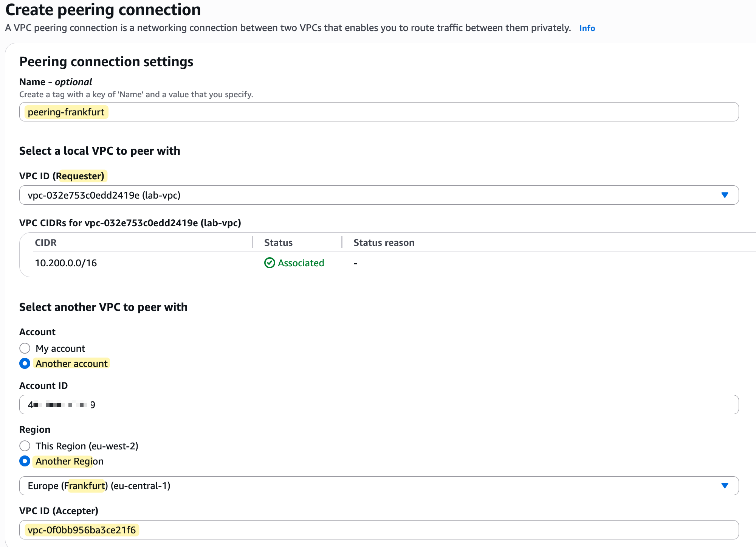The height and width of the screenshot is (547, 756).
Task: Click the Status column header
Action: pos(278,243)
